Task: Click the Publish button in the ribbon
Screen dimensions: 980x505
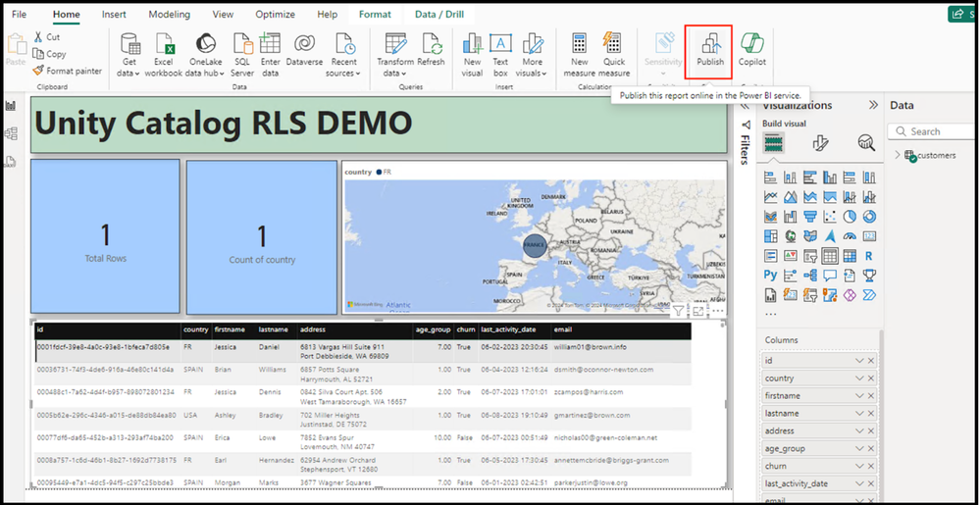Action: pyautogui.click(x=710, y=50)
